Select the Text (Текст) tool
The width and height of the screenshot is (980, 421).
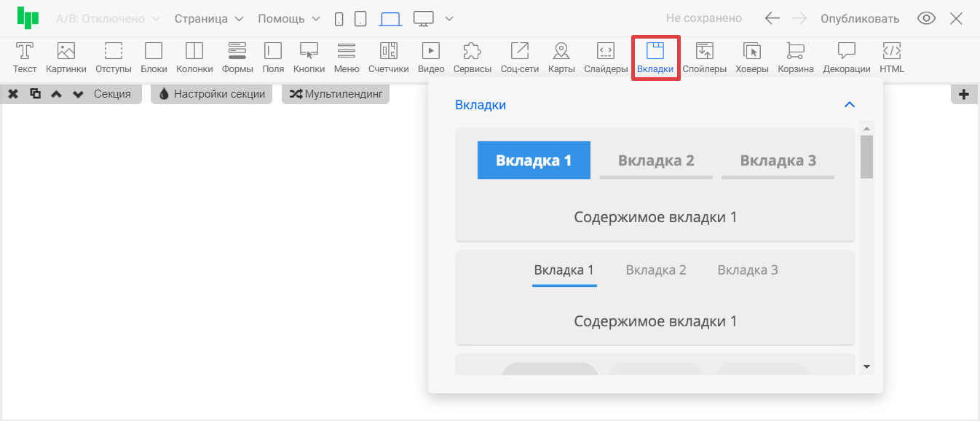pos(25,58)
